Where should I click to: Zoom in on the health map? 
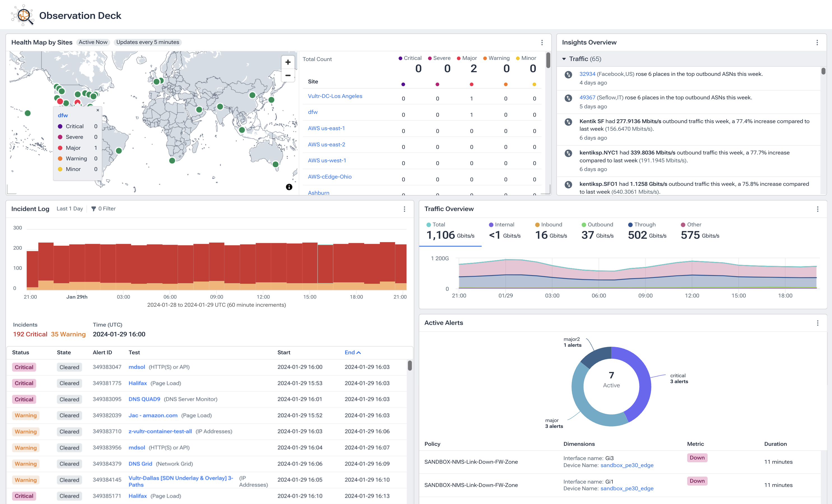click(288, 62)
